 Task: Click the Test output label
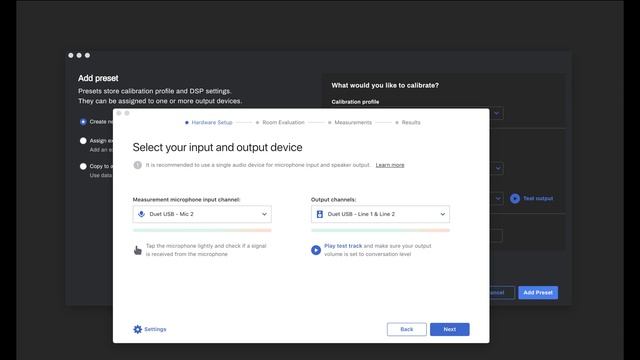[538, 198]
